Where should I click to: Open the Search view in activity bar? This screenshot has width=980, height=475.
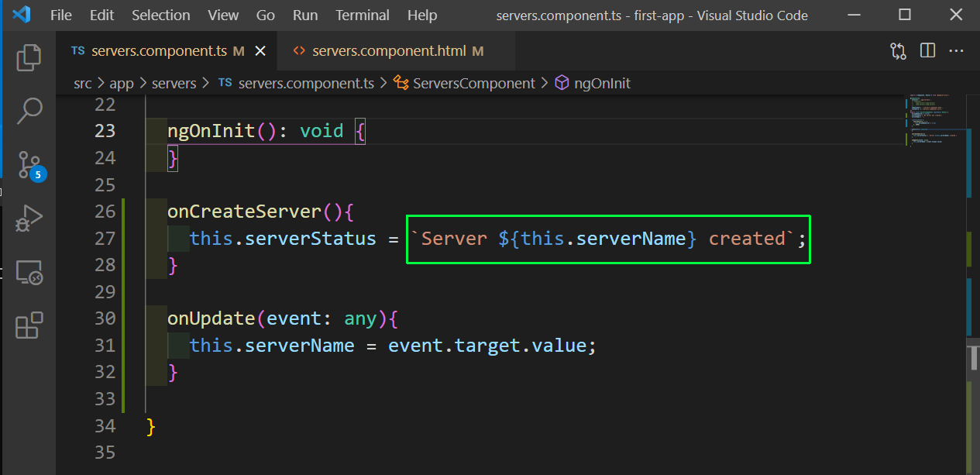point(29,111)
